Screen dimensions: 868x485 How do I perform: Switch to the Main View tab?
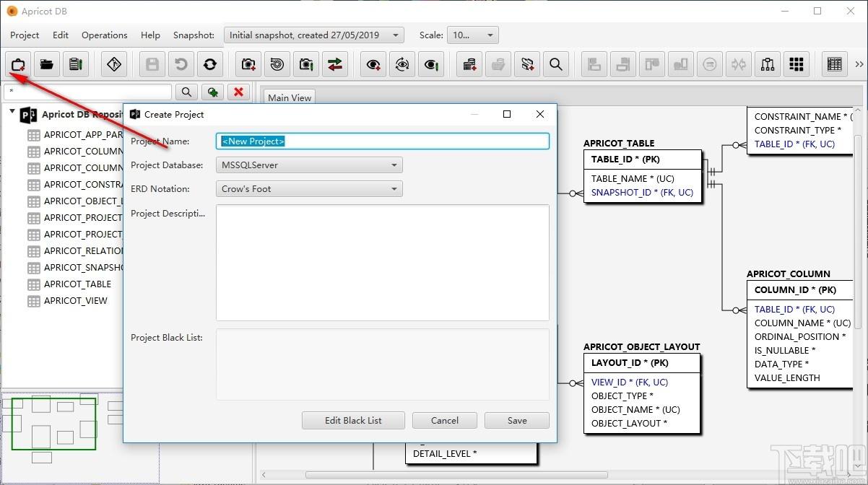coord(290,97)
